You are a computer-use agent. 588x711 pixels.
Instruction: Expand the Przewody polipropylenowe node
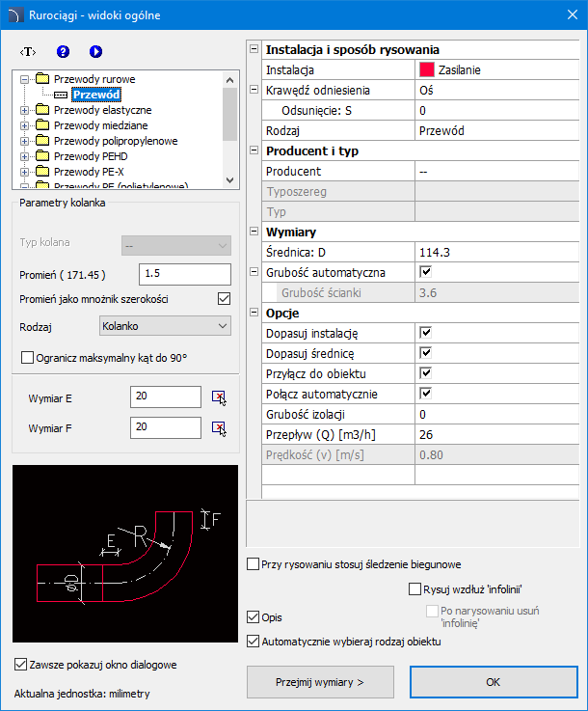coord(25,140)
